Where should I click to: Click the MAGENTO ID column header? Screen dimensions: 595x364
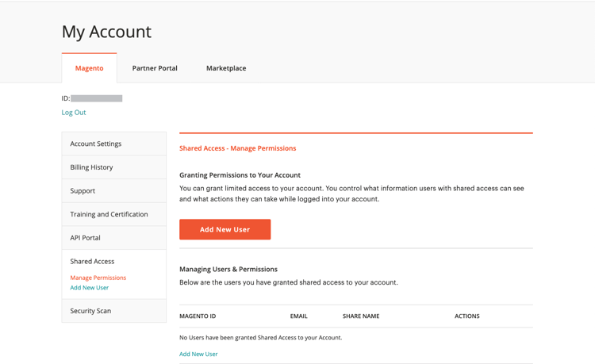pyautogui.click(x=198, y=316)
